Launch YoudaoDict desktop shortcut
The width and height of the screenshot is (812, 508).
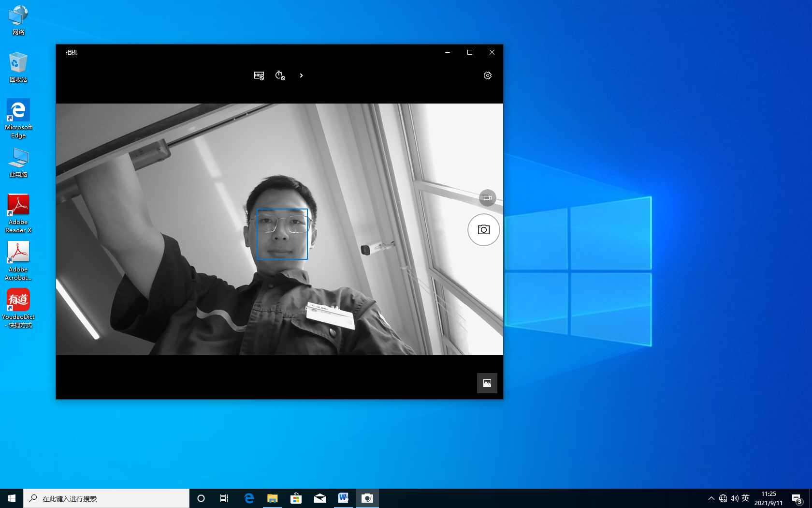[18, 308]
